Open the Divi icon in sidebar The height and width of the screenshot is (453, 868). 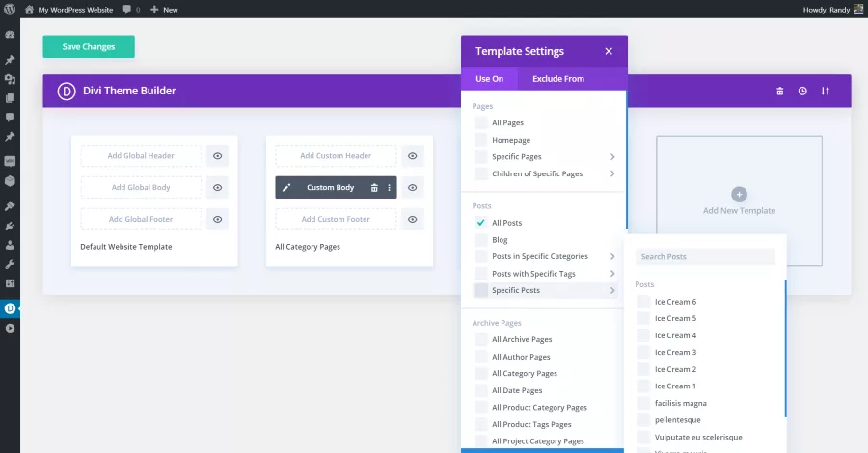pyautogui.click(x=10, y=308)
